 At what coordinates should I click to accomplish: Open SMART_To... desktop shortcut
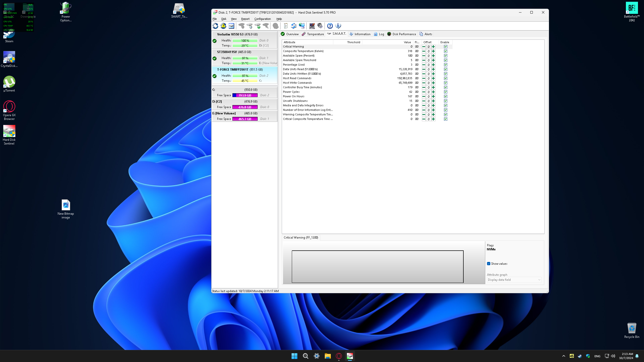click(179, 11)
